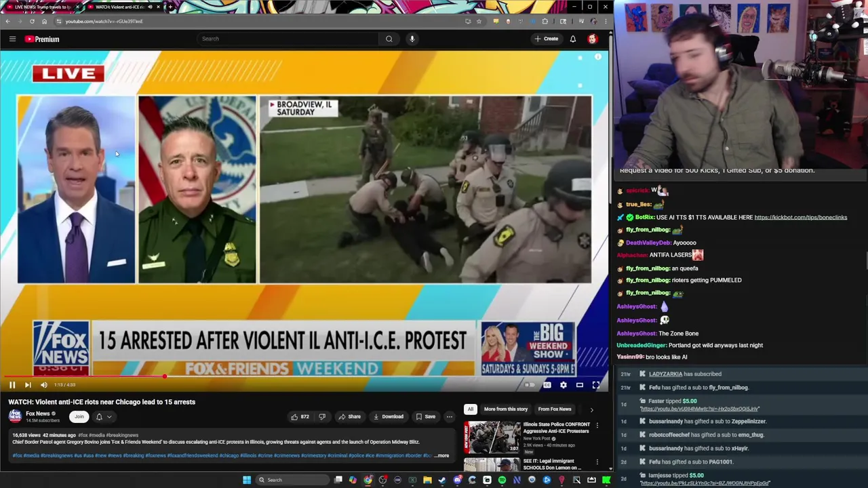868x488 pixels.
Task: Open YouTube notifications bell in header
Action: [573, 39]
